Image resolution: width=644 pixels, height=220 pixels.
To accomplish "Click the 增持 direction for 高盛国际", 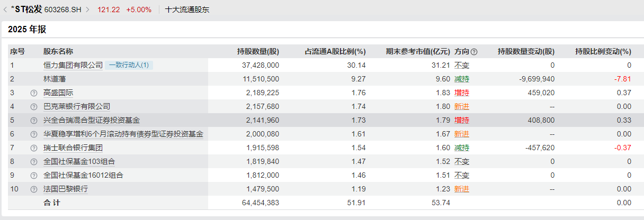I will [x=461, y=93].
